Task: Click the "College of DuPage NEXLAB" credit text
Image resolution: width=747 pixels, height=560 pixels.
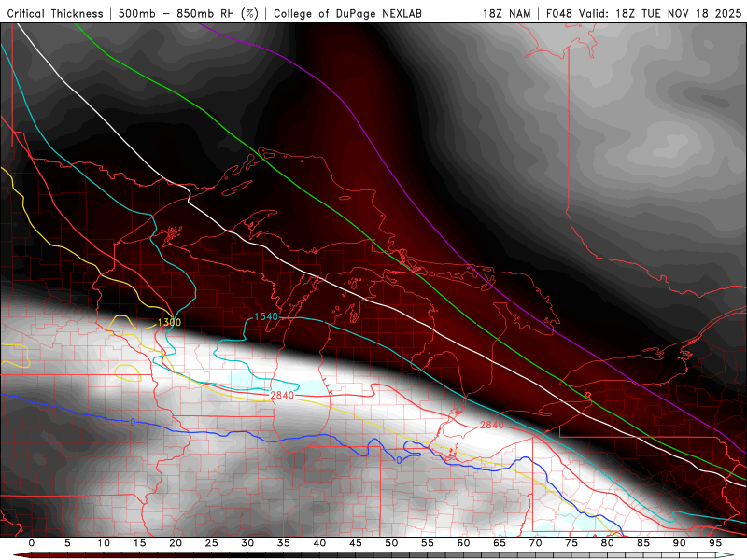Action: pyautogui.click(x=347, y=13)
